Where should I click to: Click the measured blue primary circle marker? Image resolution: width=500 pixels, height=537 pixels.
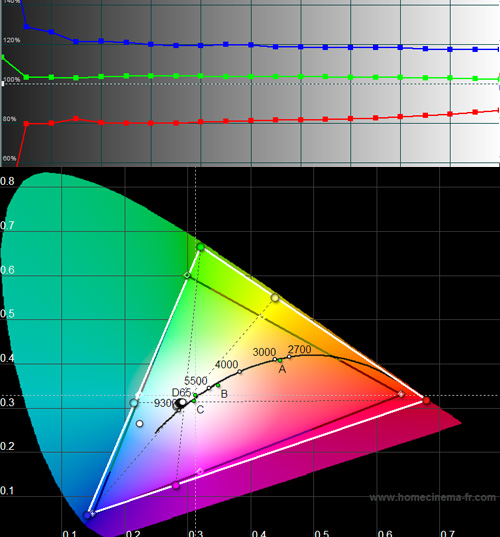pos(87,515)
